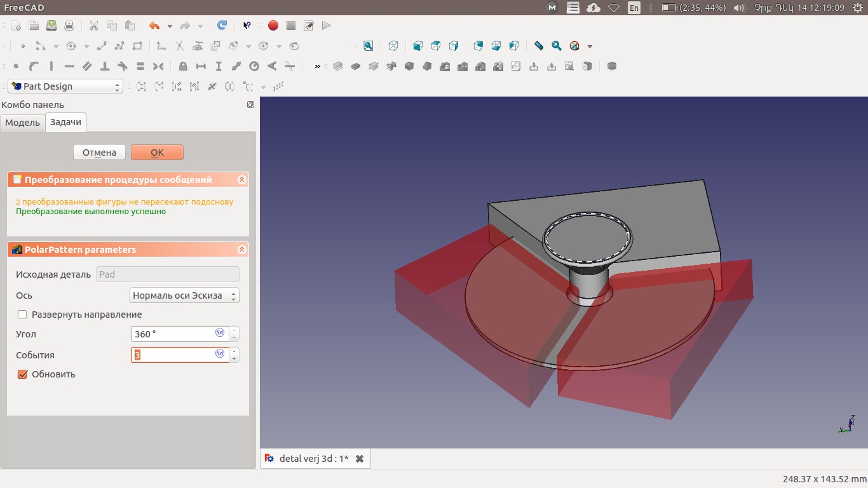Click the Fit All view icon
Screen dimensions: 868x488
368,46
